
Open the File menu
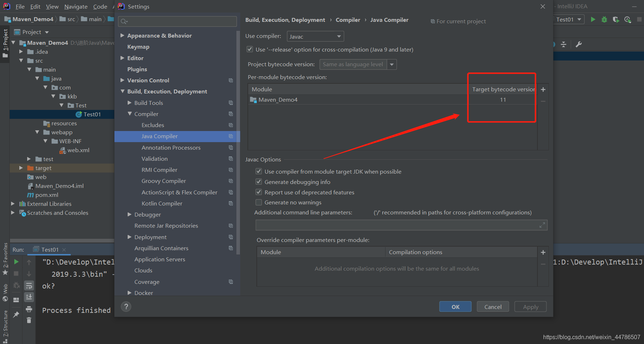point(20,6)
